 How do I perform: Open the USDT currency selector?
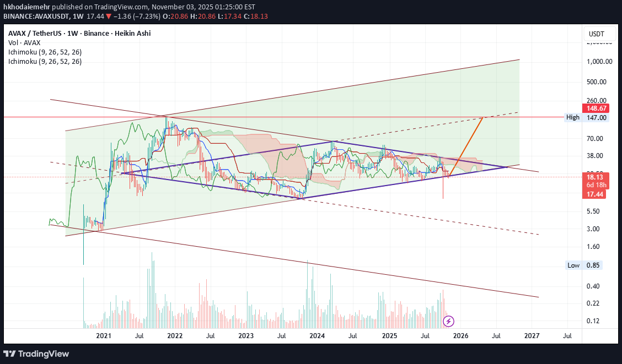597,34
